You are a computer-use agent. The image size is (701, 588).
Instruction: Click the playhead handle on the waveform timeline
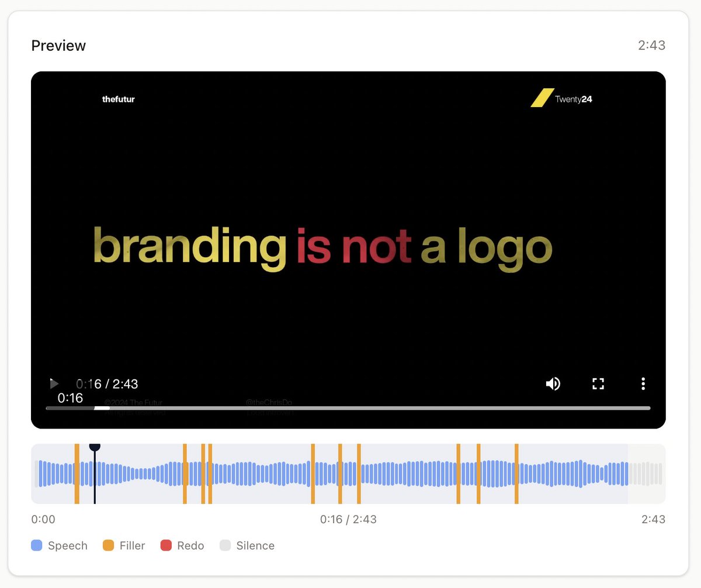click(95, 448)
